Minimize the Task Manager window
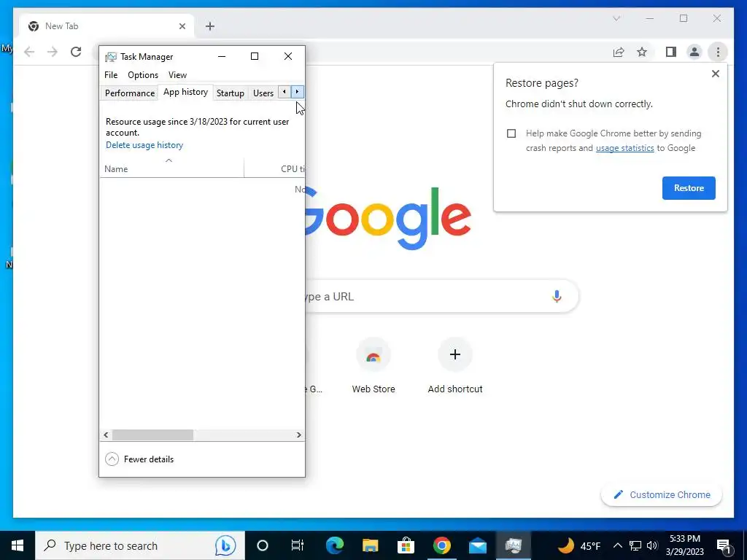 pos(222,56)
